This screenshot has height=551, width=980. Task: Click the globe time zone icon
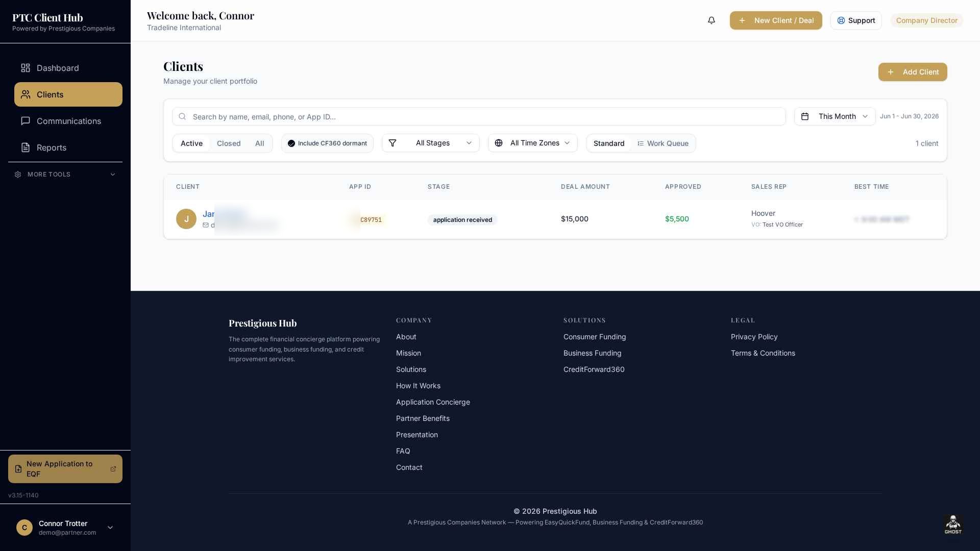pos(499,143)
